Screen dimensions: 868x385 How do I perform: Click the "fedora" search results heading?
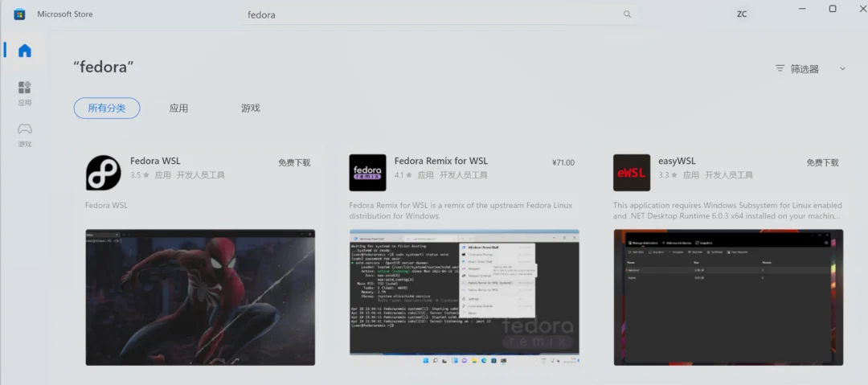[x=104, y=68]
